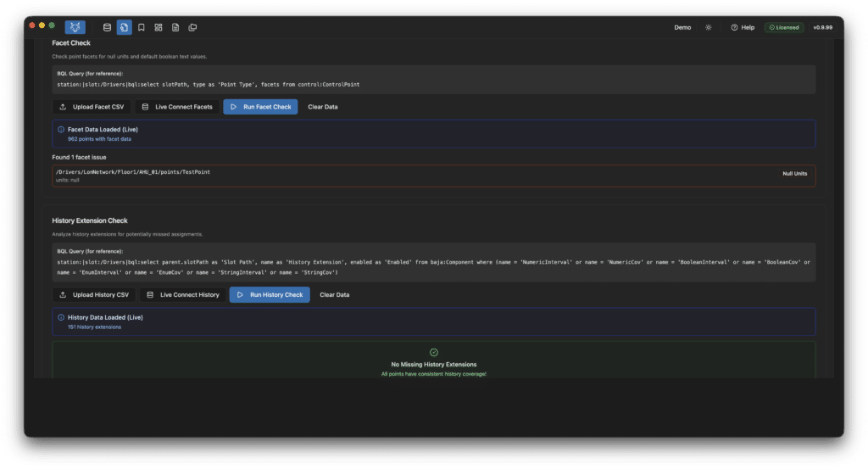Select the highlighted file check toolbar icon
This screenshot has height=469, width=868.
[x=124, y=27]
